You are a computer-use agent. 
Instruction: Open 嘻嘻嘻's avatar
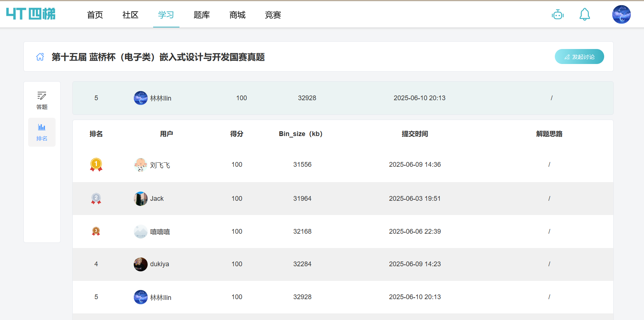pyautogui.click(x=141, y=231)
